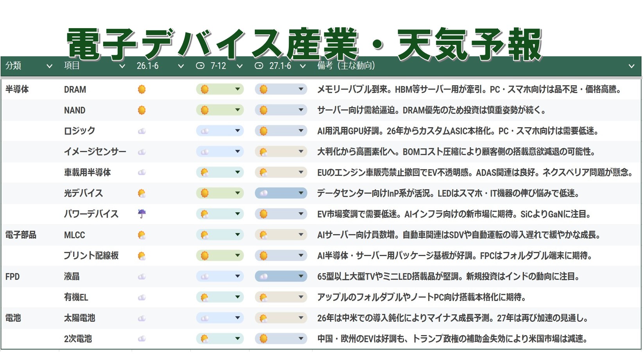Open ロジック 27.1-6 sunny dropdown

click(x=281, y=131)
